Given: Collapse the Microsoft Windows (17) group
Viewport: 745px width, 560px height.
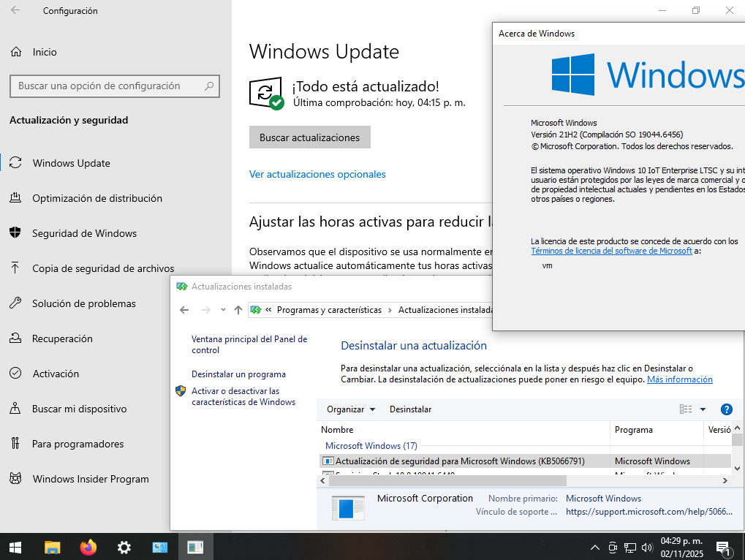Looking at the screenshot, I should point(371,445).
